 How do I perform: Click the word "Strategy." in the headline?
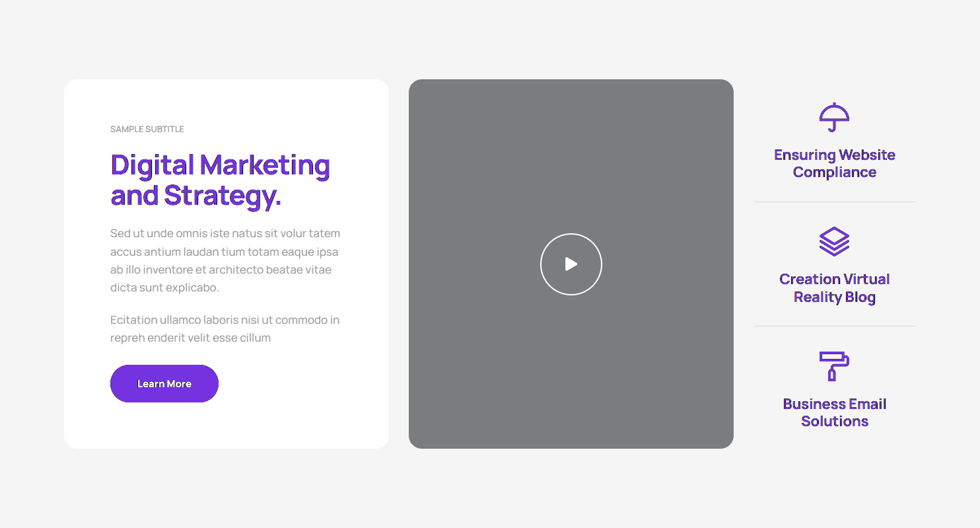223,196
